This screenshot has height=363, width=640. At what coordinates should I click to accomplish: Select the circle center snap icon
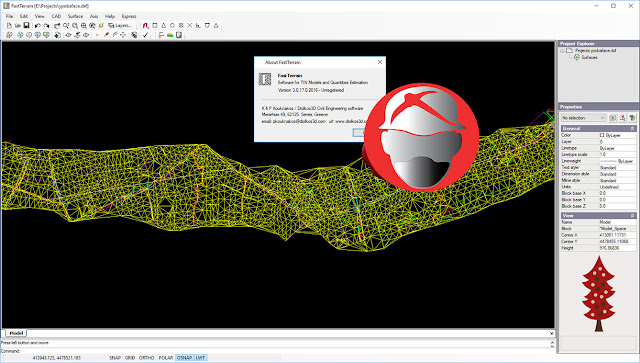pos(172,25)
